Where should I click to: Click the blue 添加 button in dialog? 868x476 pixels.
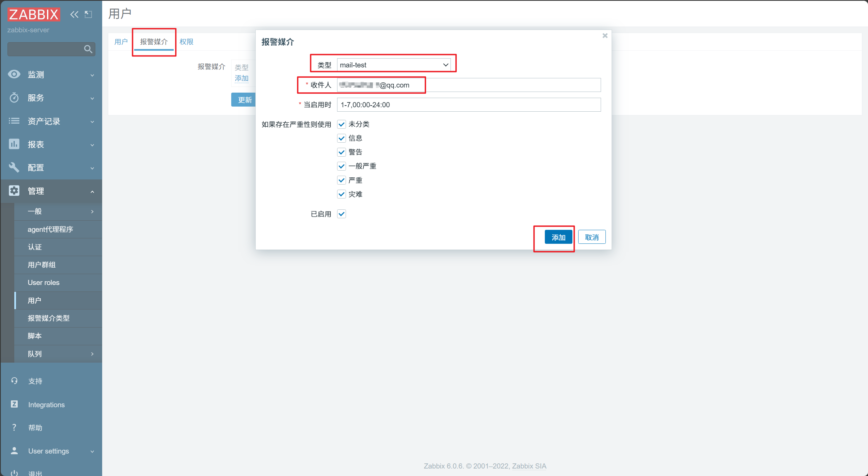[558, 237]
